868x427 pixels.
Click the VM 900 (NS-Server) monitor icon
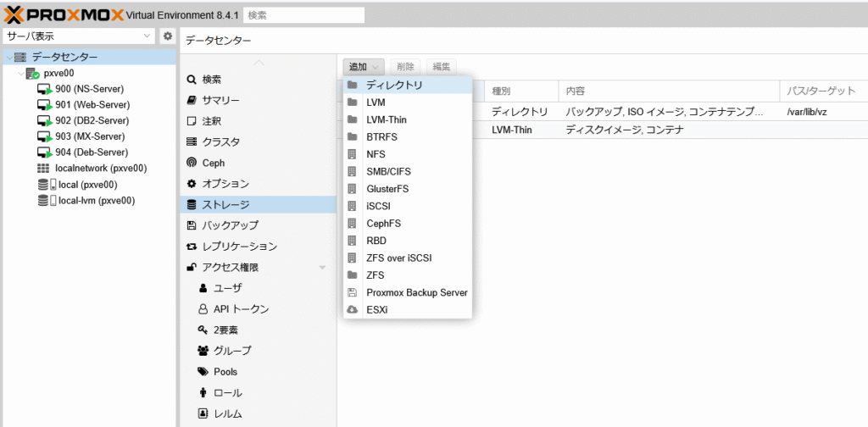(46, 89)
